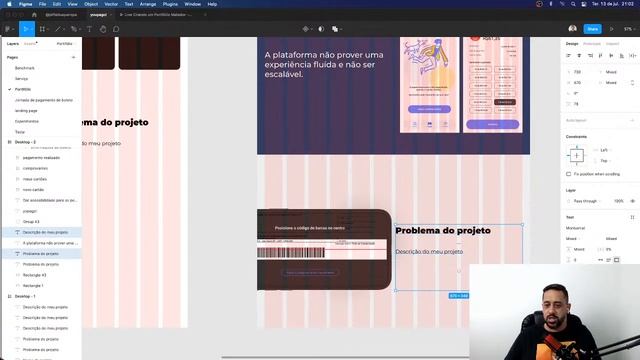
Task: Select the pagamento realizado layer
Action: coord(41,158)
